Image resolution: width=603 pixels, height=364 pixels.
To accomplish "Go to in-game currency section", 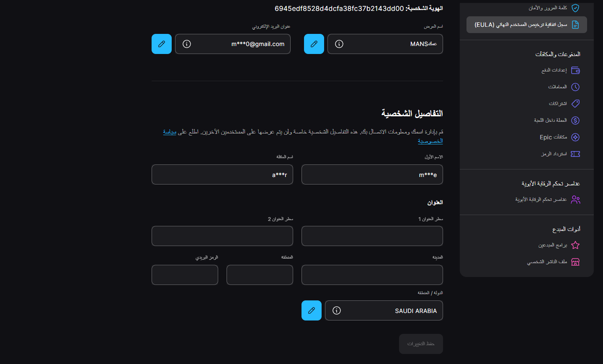I will (551, 120).
